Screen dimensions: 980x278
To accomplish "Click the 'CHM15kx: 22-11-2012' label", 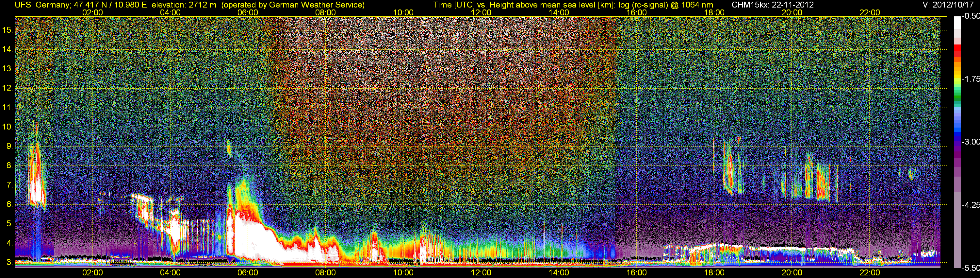I will [772, 5].
